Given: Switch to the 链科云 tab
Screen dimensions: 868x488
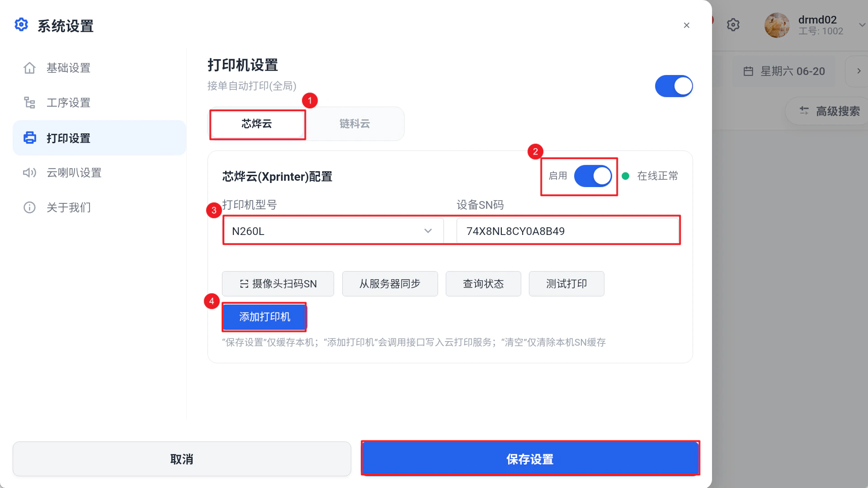Looking at the screenshot, I should pyautogui.click(x=355, y=123).
